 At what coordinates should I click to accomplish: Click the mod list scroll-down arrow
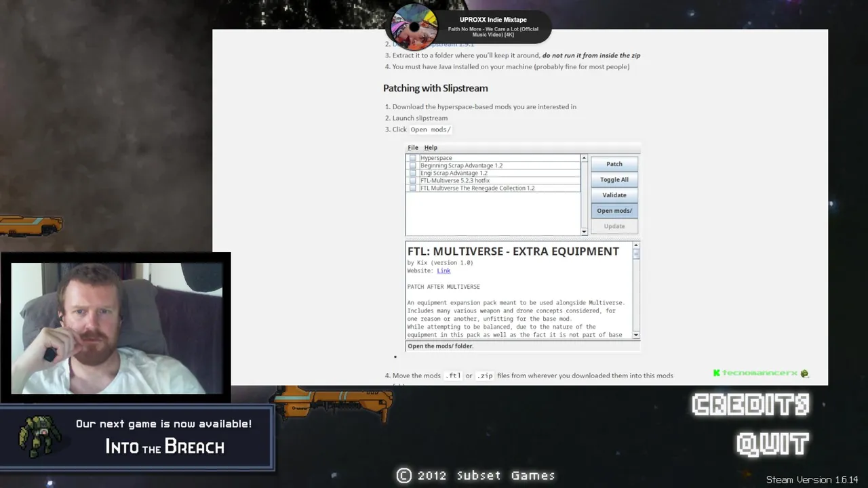(584, 232)
